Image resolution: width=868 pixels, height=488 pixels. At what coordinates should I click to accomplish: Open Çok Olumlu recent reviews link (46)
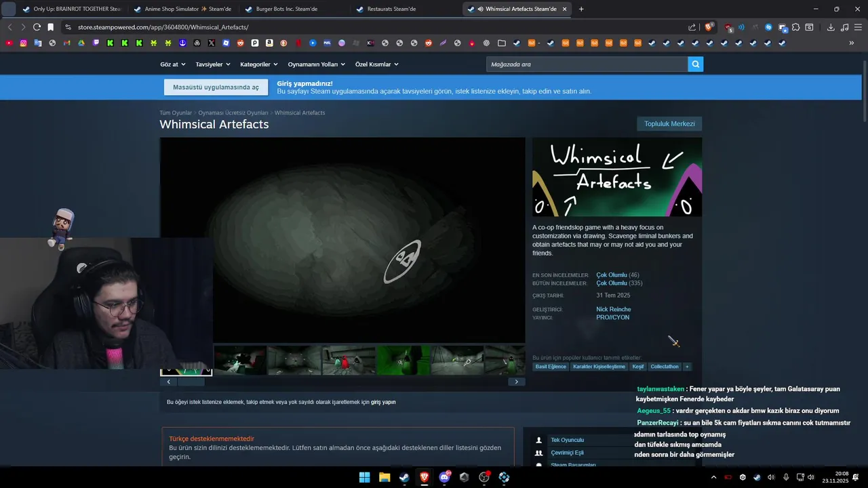point(612,275)
